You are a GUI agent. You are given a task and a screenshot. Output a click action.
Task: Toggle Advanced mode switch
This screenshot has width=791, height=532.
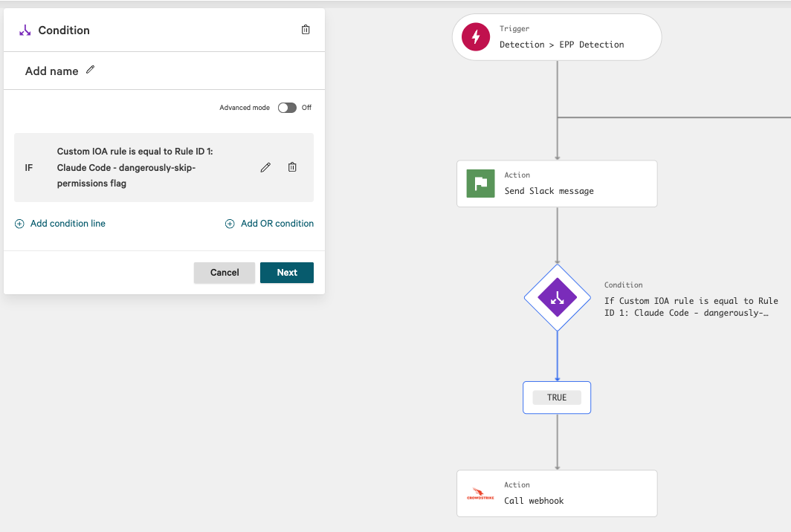(x=287, y=108)
